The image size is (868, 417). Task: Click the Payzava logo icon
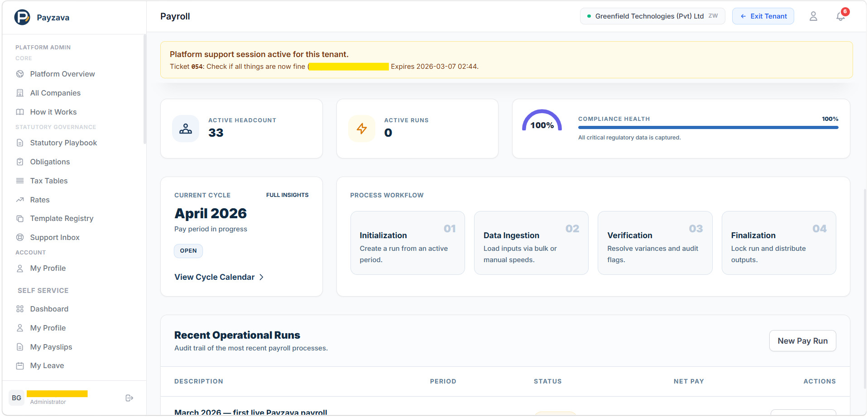pos(22,17)
